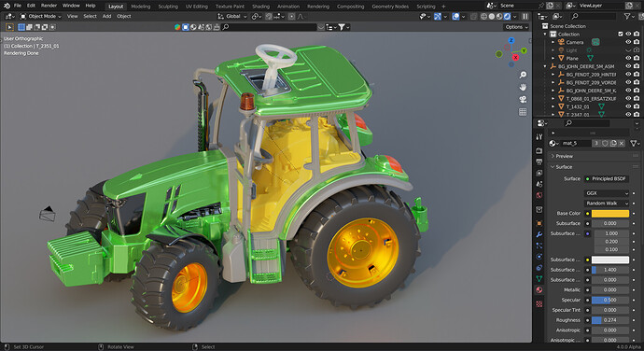Switch to the Shading workspace tab

(x=260, y=7)
